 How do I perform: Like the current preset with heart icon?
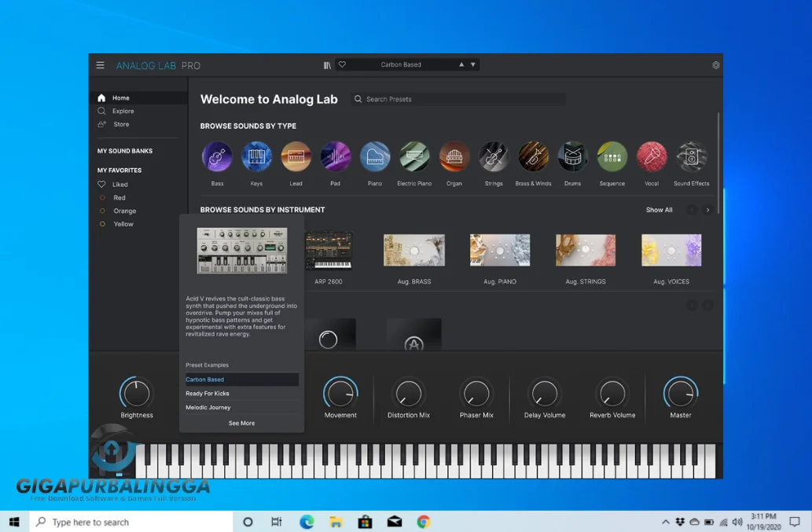coord(342,65)
